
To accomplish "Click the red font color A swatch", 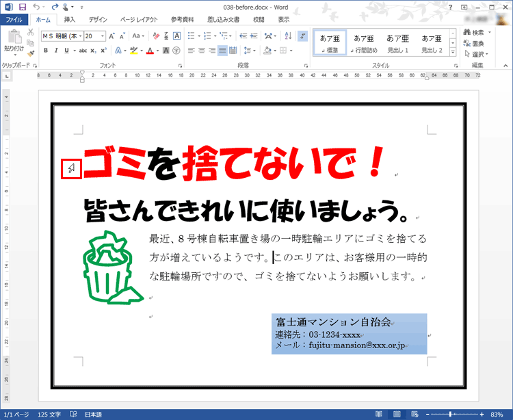I will 150,51.
